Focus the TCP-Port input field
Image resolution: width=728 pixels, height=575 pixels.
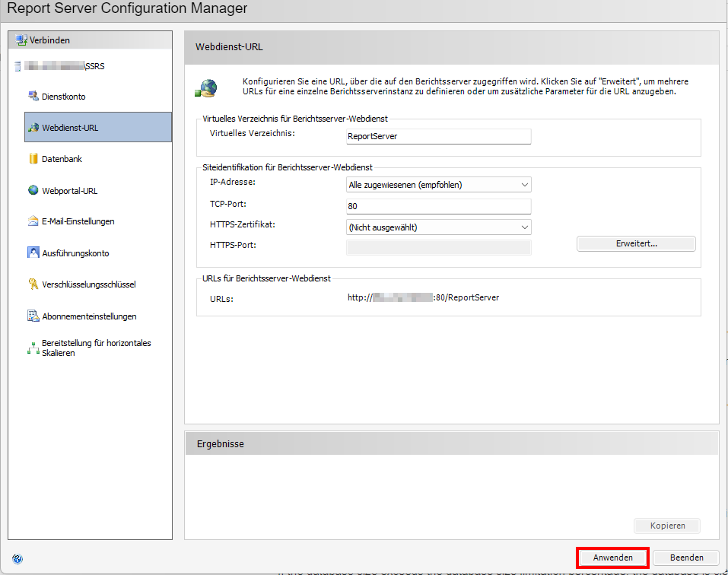coord(438,206)
